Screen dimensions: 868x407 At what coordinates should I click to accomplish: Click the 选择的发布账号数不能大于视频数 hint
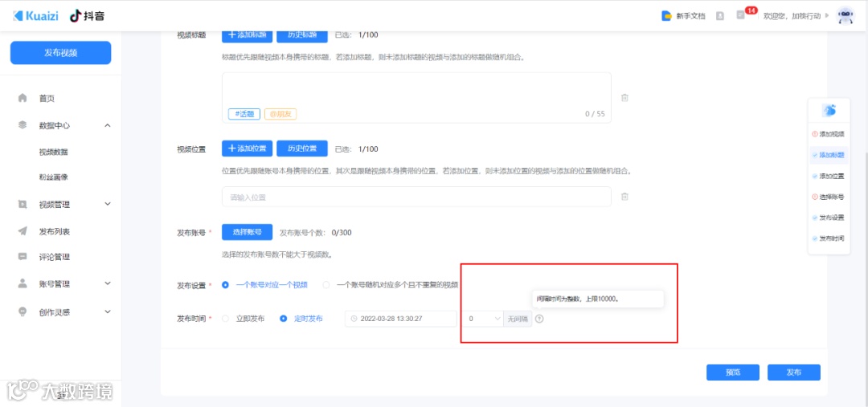pyautogui.click(x=276, y=255)
